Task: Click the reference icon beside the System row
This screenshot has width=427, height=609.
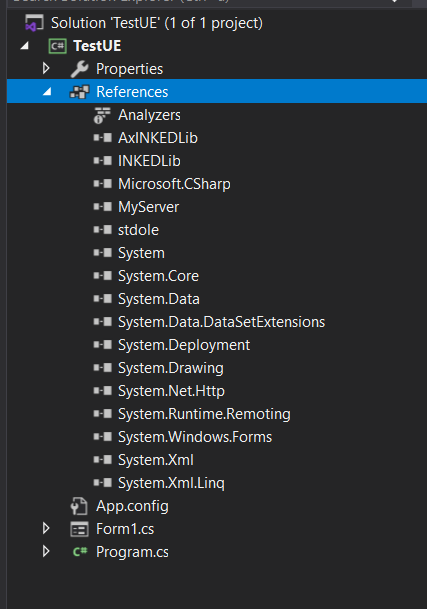Action: click(x=103, y=253)
